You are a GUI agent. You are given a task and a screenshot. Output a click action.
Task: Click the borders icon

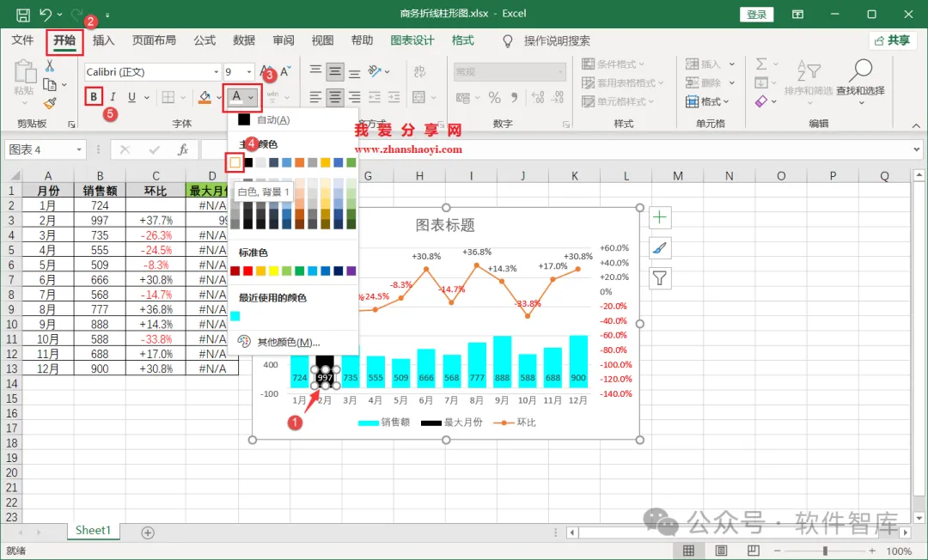tap(168, 97)
